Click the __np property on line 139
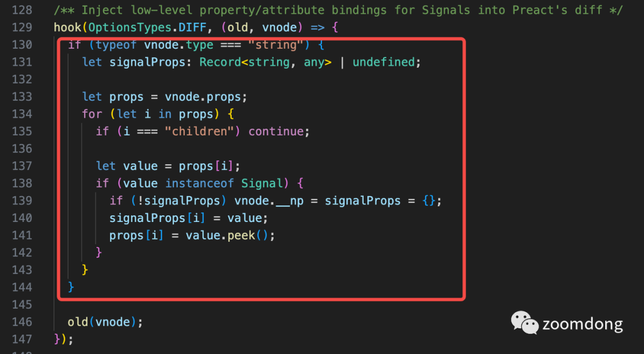Screen dimensions: 644x354 coord(290,201)
